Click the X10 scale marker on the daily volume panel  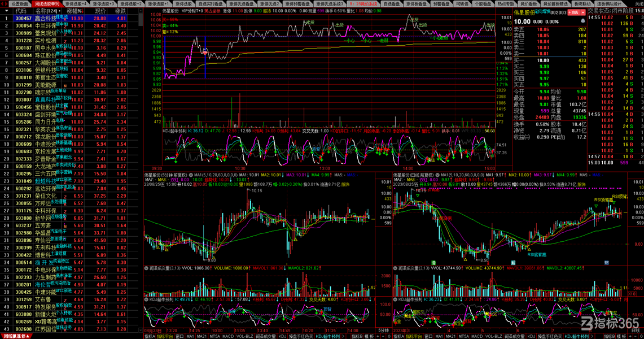tap(632, 294)
